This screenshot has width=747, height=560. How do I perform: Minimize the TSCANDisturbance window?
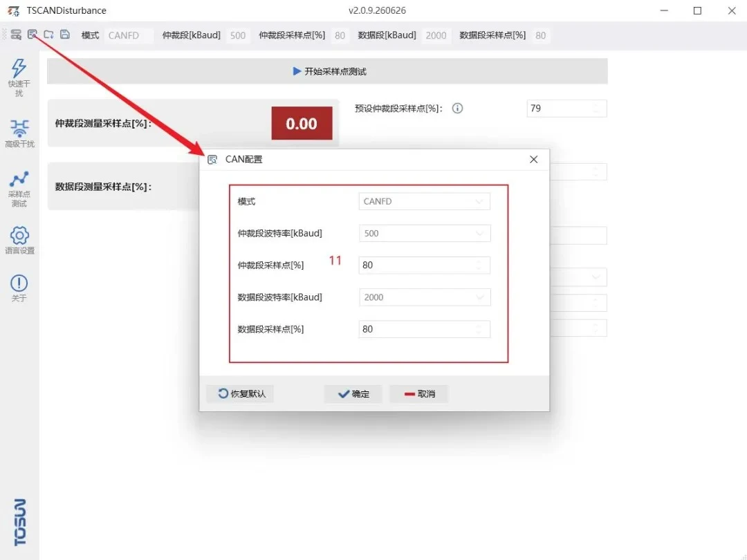point(663,10)
